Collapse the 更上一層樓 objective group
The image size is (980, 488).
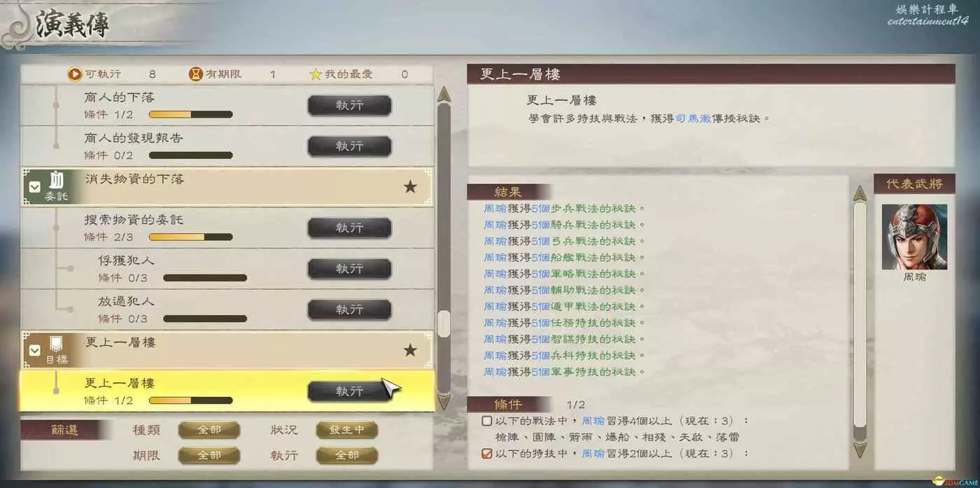point(34,350)
